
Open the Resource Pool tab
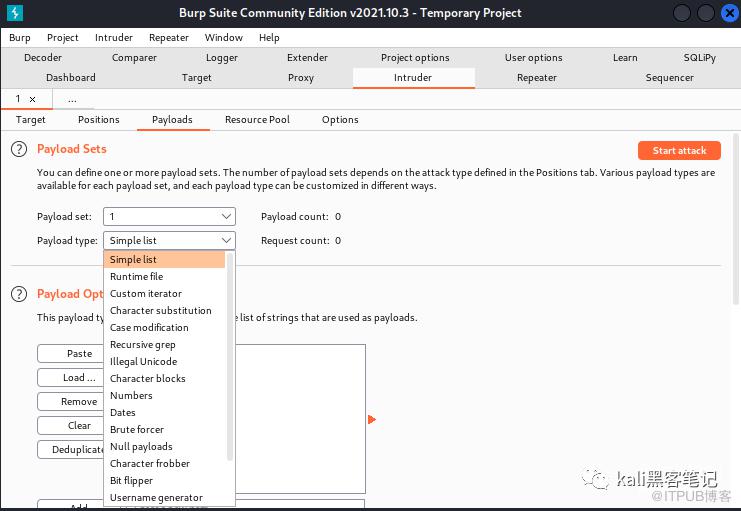click(x=257, y=120)
